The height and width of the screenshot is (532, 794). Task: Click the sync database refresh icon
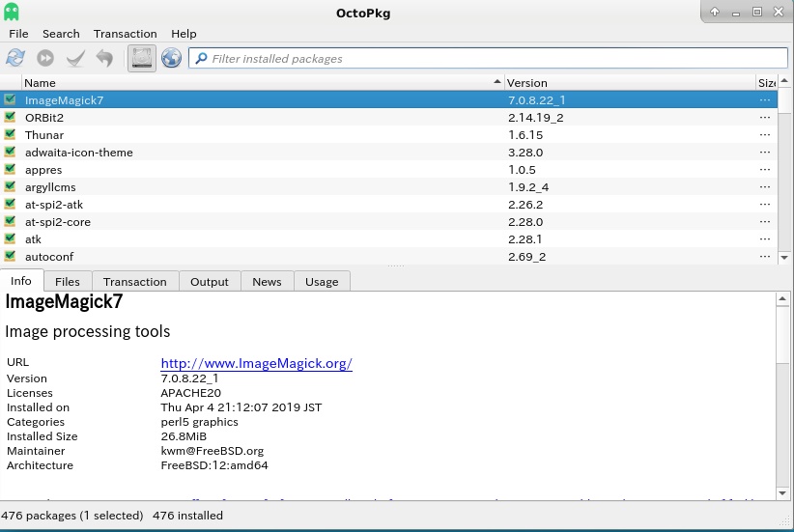(x=15, y=58)
